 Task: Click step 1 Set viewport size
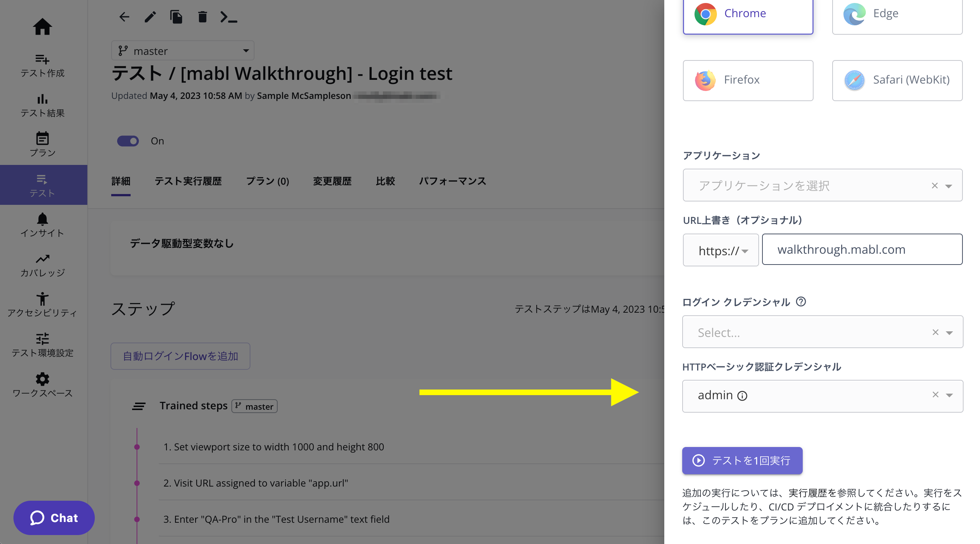(274, 447)
